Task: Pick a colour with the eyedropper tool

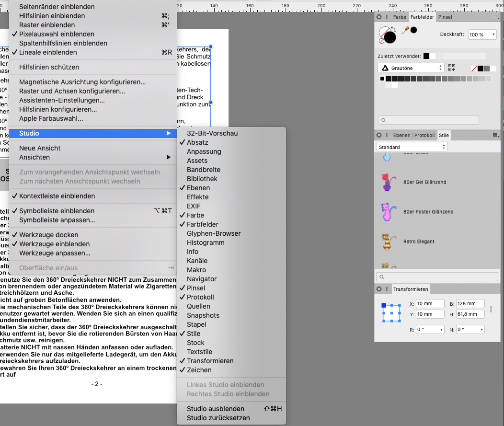Action: pyautogui.click(x=405, y=30)
